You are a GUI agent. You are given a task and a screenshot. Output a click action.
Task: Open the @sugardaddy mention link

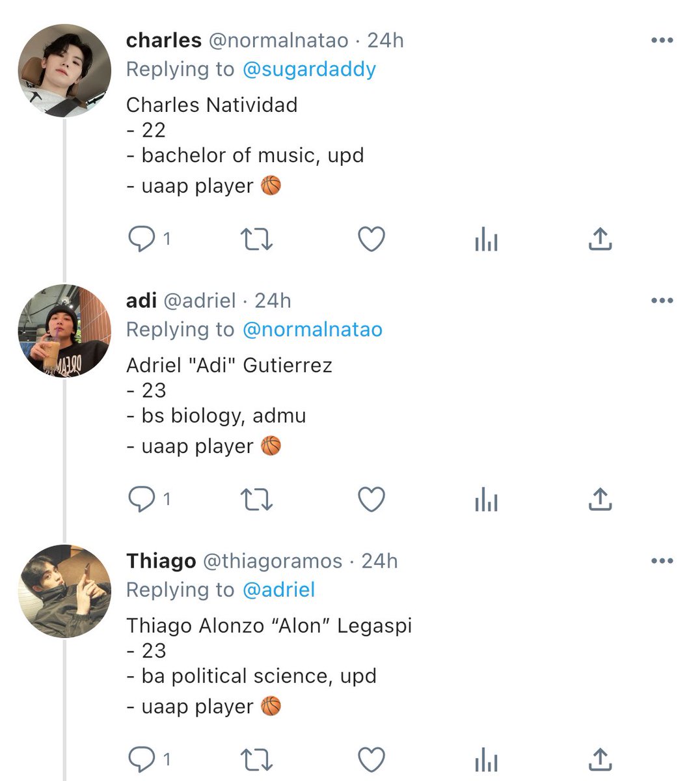[309, 70]
